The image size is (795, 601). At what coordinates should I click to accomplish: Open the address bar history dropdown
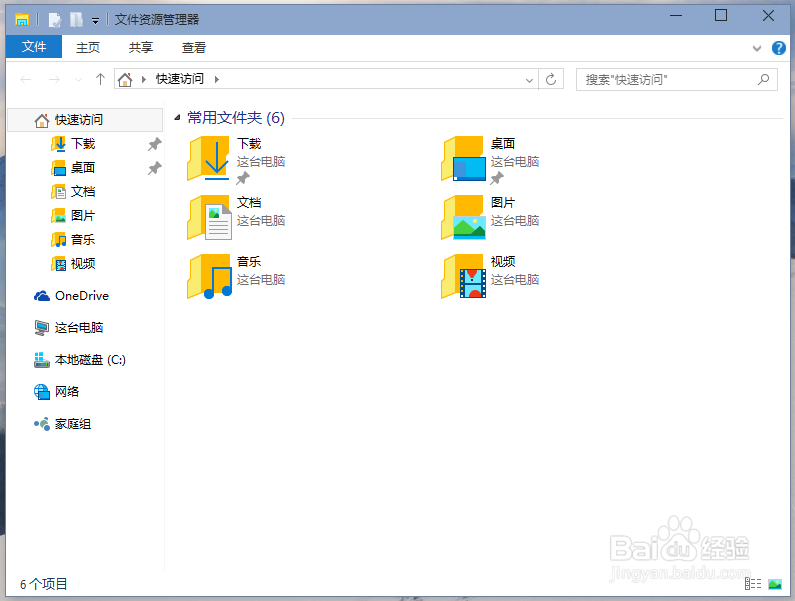[529, 80]
